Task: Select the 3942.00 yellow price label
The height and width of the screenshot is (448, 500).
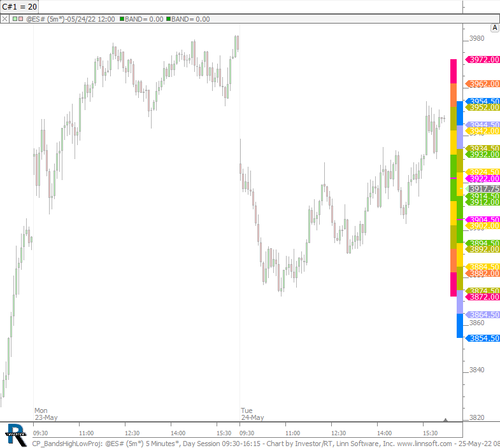Action: [x=483, y=131]
